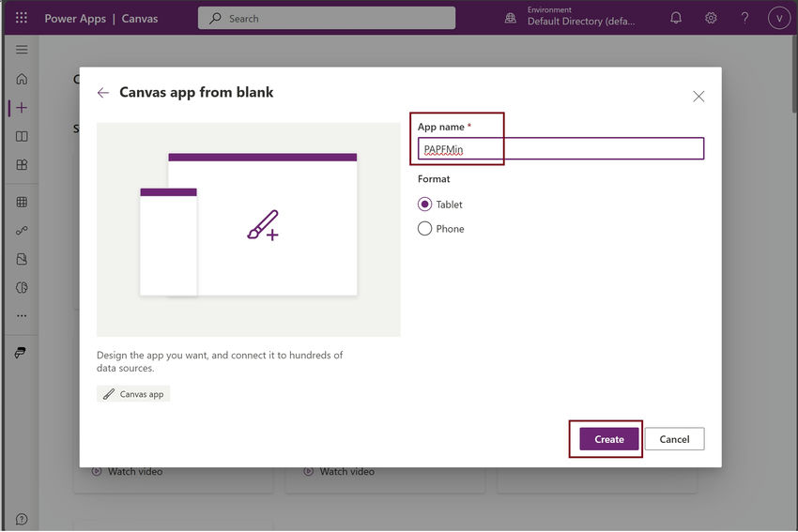The height and width of the screenshot is (532, 798).
Task: Expand the left navigation hamburger menu
Action: 22,50
